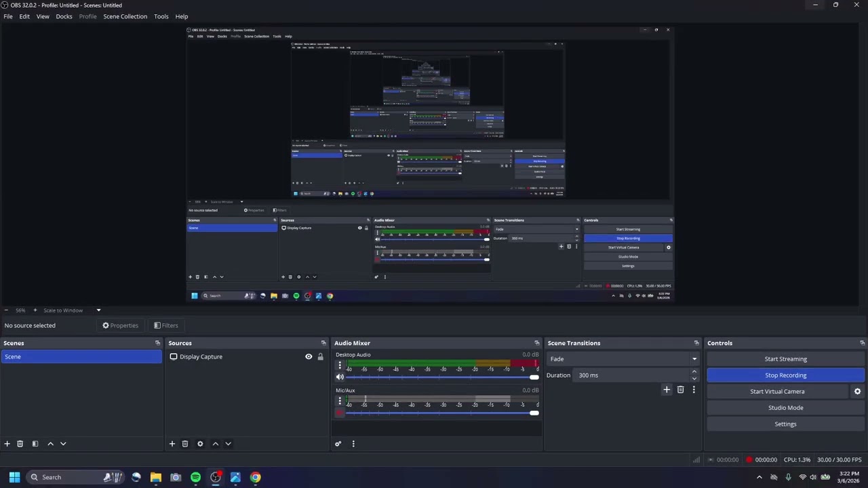
Task: Undock the Scene Transitions panel
Action: (x=696, y=343)
